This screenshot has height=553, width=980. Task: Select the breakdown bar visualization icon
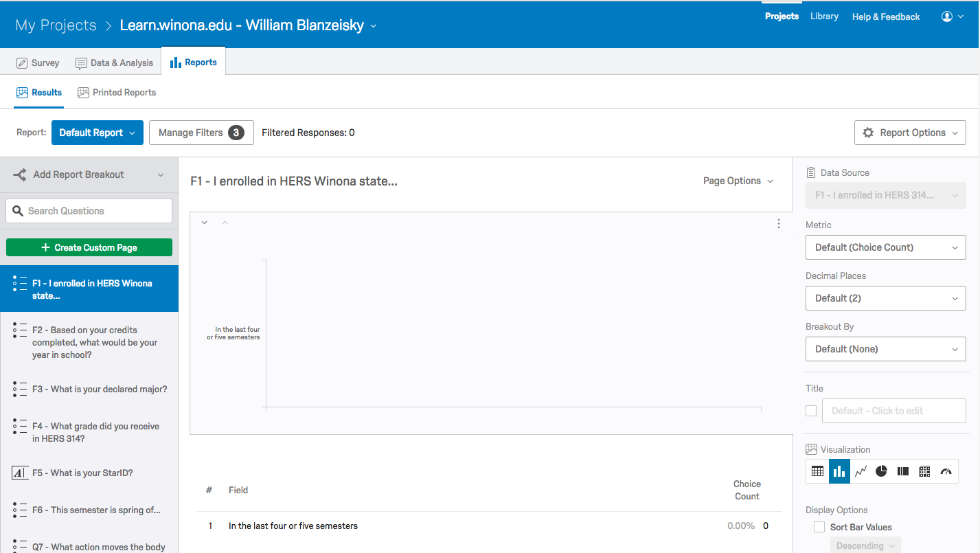tap(903, 471)
